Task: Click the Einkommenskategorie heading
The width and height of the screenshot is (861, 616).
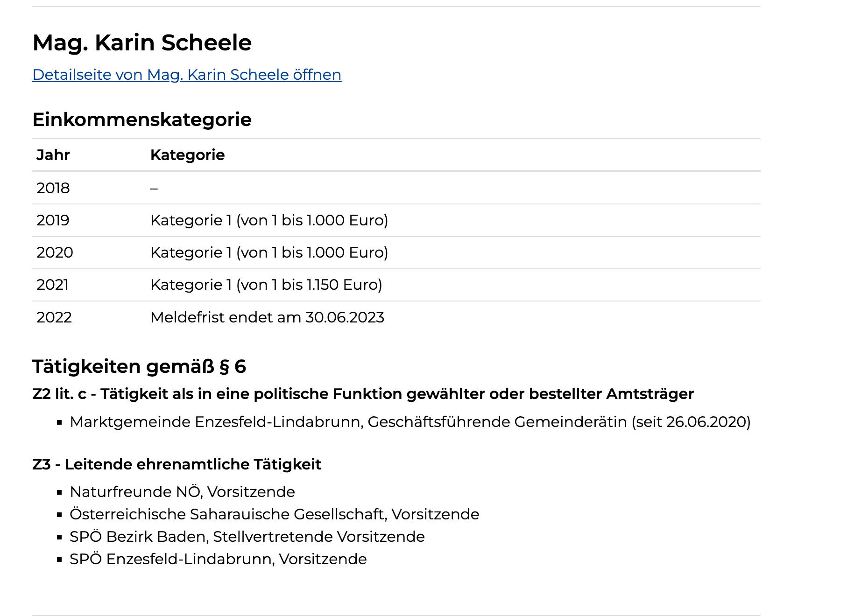Action: [x=142, y=120]
